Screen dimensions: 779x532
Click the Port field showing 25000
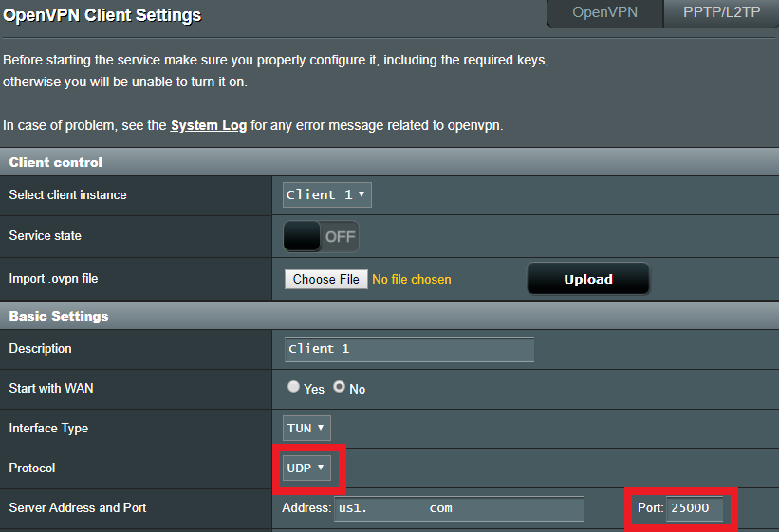695,508
